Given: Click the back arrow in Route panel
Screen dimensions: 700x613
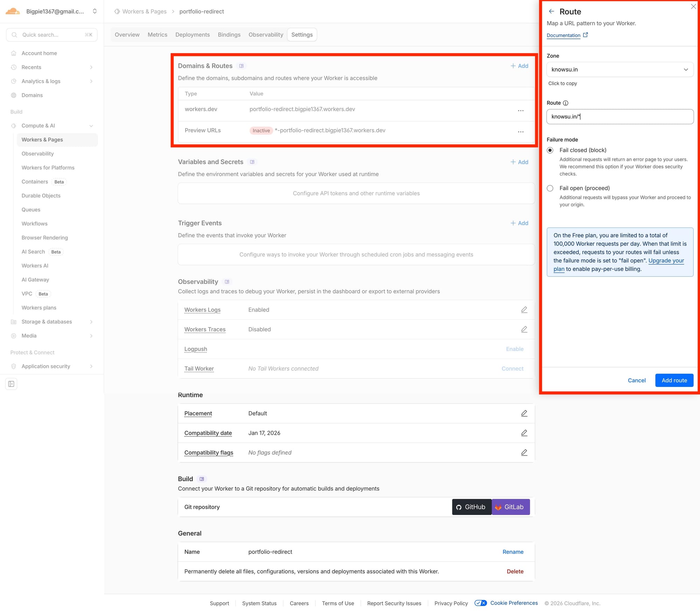Looking at the screenshot, I should pyautogui.click(x=551, y=12).
